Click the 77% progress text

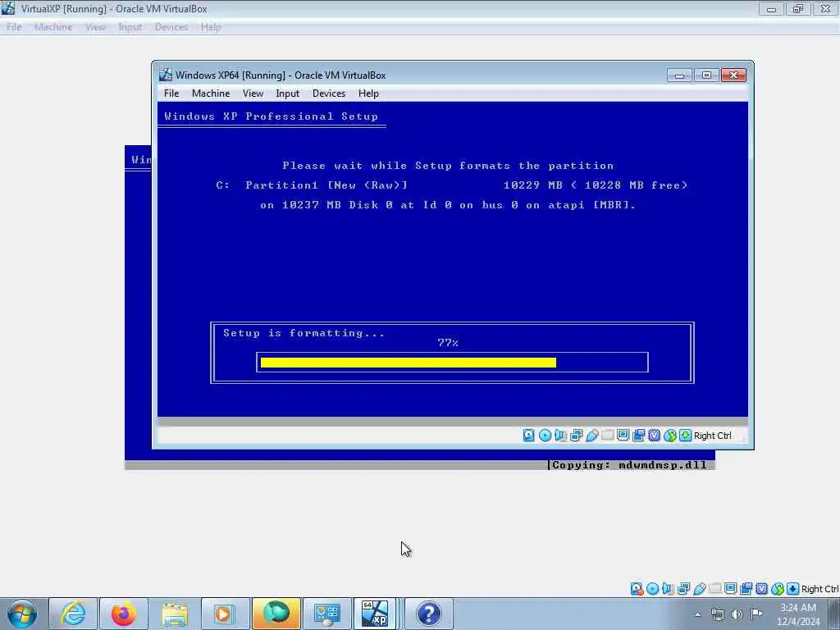point(448,342)
